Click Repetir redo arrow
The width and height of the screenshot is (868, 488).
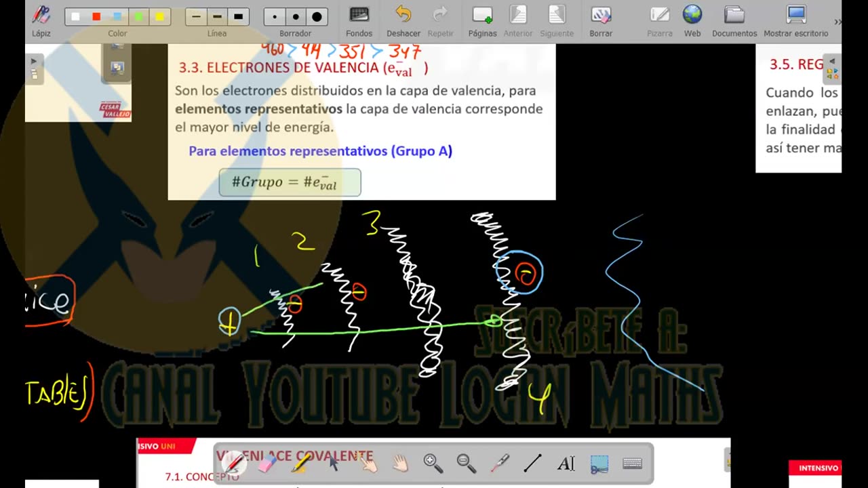441,20
